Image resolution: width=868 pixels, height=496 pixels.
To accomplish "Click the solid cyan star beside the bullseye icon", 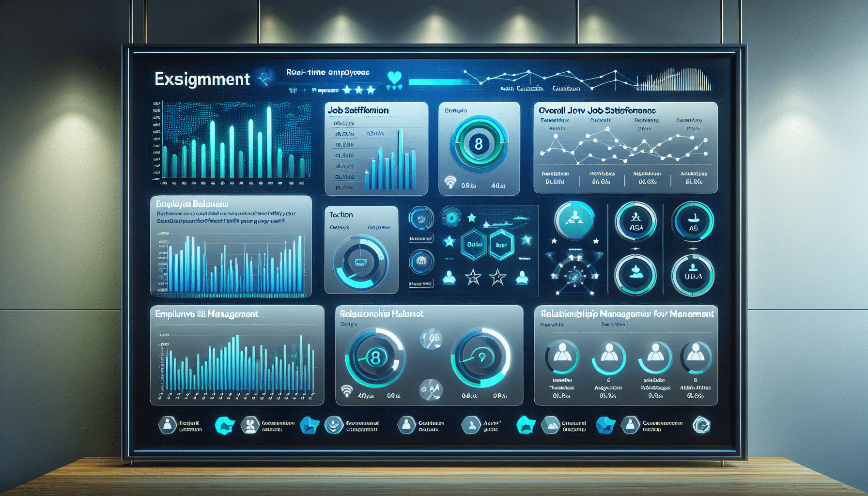I will pyautogui.click(x=471, y=218).
